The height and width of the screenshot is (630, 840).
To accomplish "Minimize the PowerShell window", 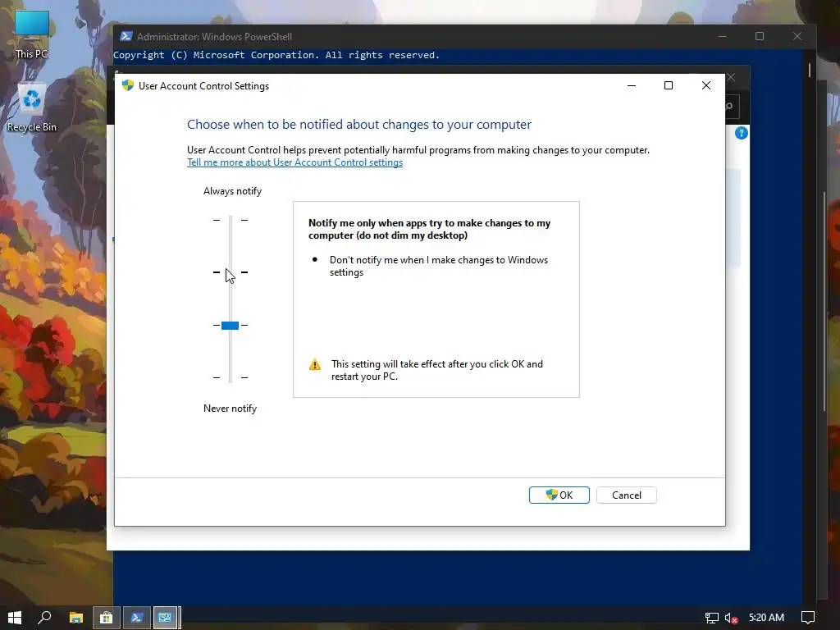I will [x=722, y=36].
